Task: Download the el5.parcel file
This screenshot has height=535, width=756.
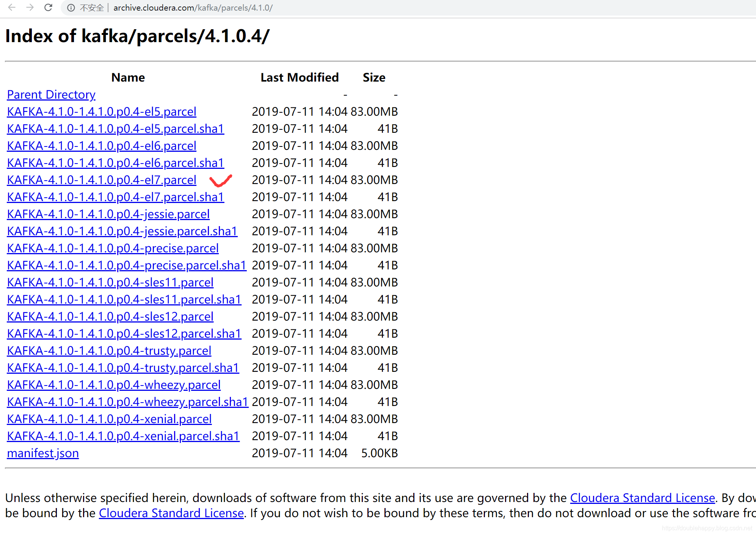Action: tap(101, 112)
